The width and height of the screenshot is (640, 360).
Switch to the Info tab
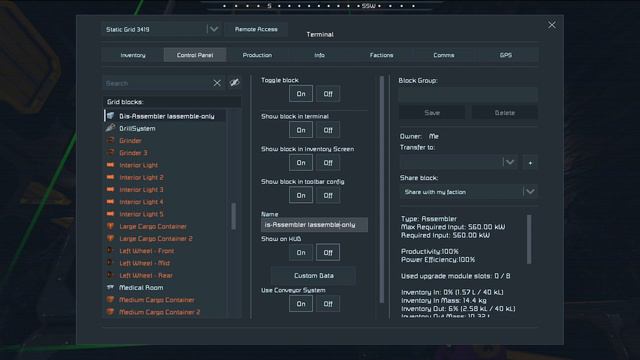click(x=320, y=55)
